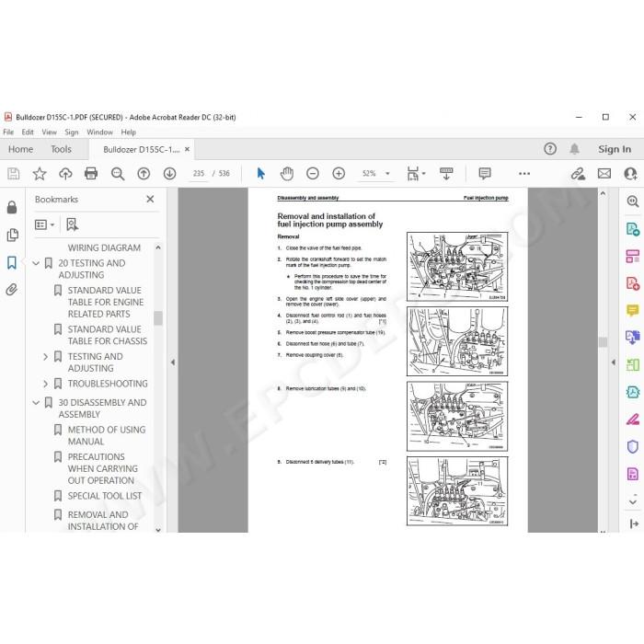Image resolution: width=644 pixels, height=644 pixels.
Task: Open the Help menu
Action: pos(128,132)
